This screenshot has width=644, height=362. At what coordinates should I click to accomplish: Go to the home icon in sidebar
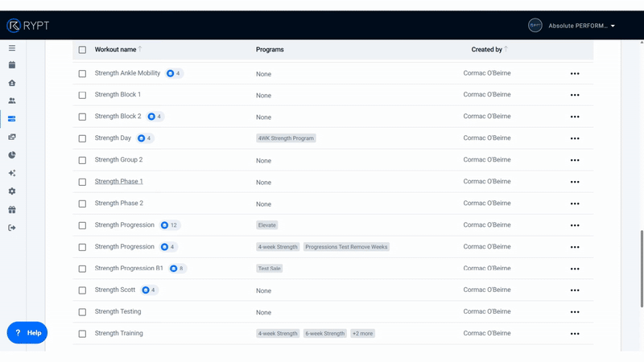click(x=12, y=83)
